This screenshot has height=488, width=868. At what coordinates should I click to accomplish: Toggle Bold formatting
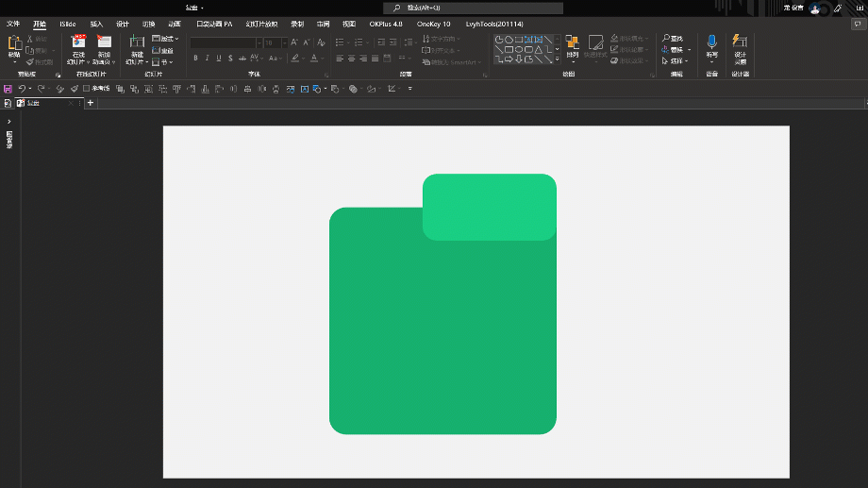pos(195,58)
